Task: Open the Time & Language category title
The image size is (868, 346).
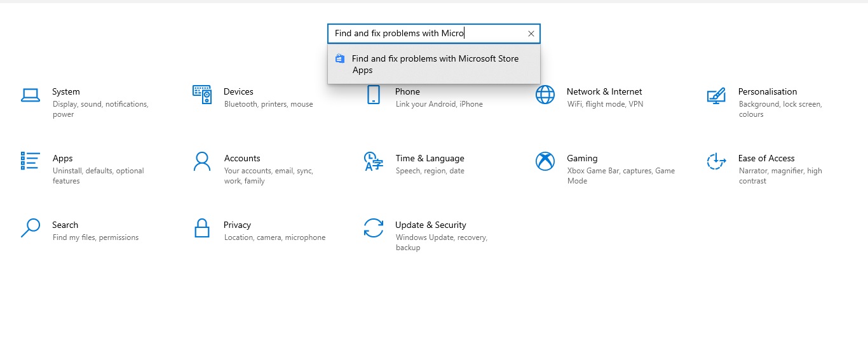Action: [430, 158]
